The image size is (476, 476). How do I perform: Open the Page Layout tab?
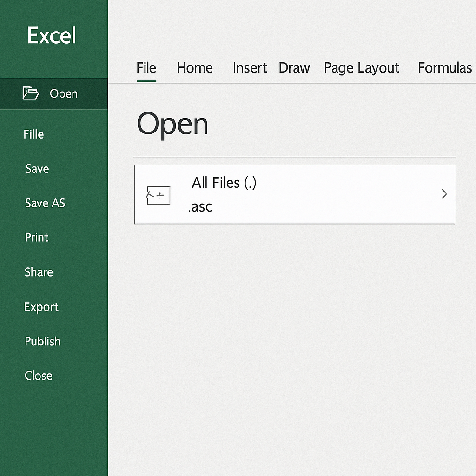point(362,68)
